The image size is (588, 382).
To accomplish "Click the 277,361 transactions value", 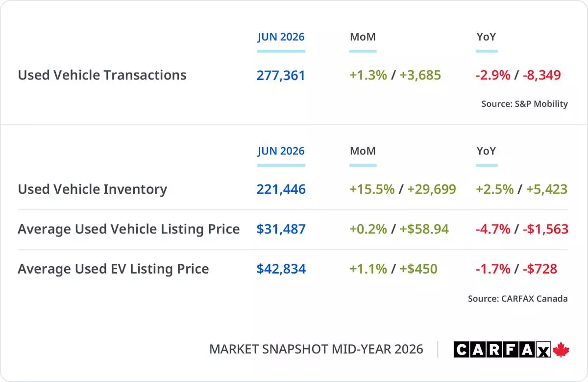I will (x=281, y=76).
